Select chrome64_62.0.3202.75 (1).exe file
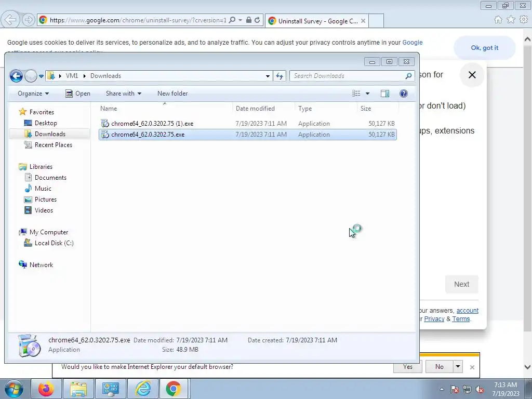The width and height of the screenshot is (532, 399). 248,124
